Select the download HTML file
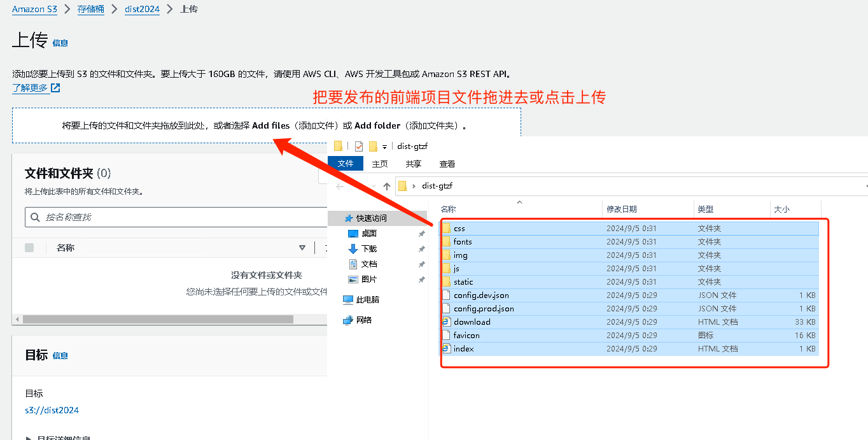 (629, 322)
